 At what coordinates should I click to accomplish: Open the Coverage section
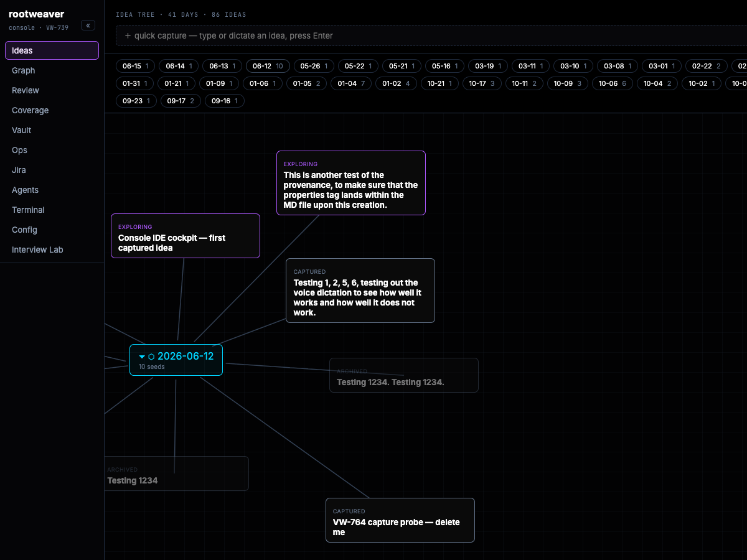52,110
